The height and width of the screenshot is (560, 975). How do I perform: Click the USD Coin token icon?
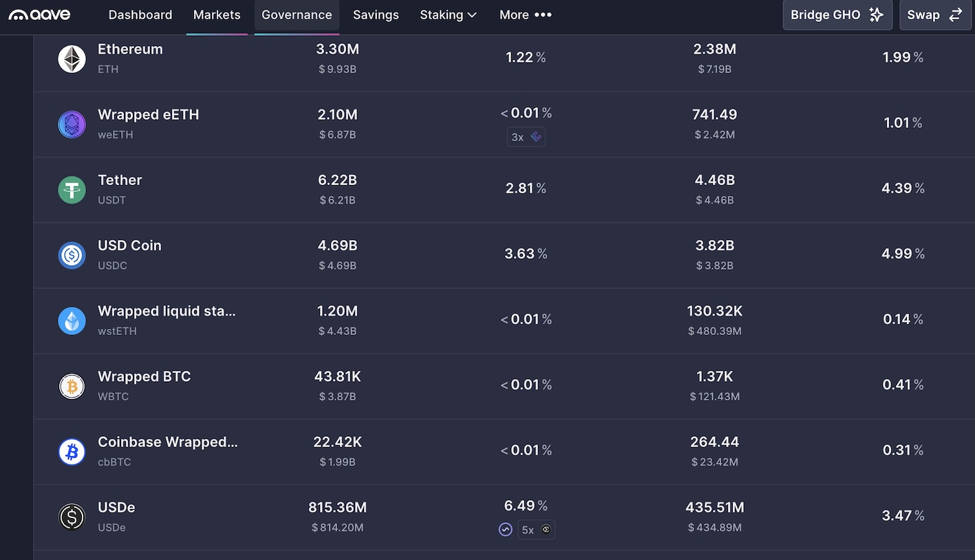pos(72,255)
